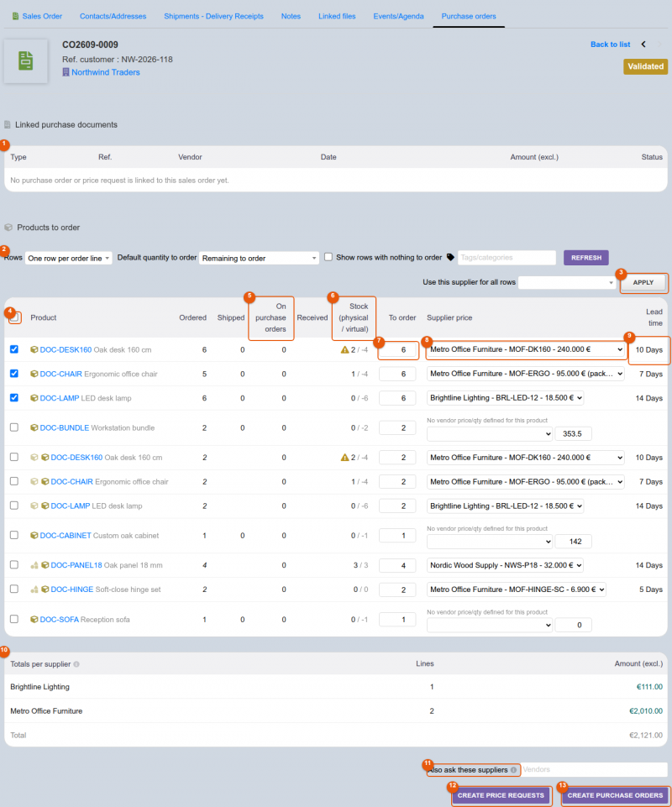Screen dimensions: 672x807
Task: Click the green order document thumbnail icon
Action: 26,60
